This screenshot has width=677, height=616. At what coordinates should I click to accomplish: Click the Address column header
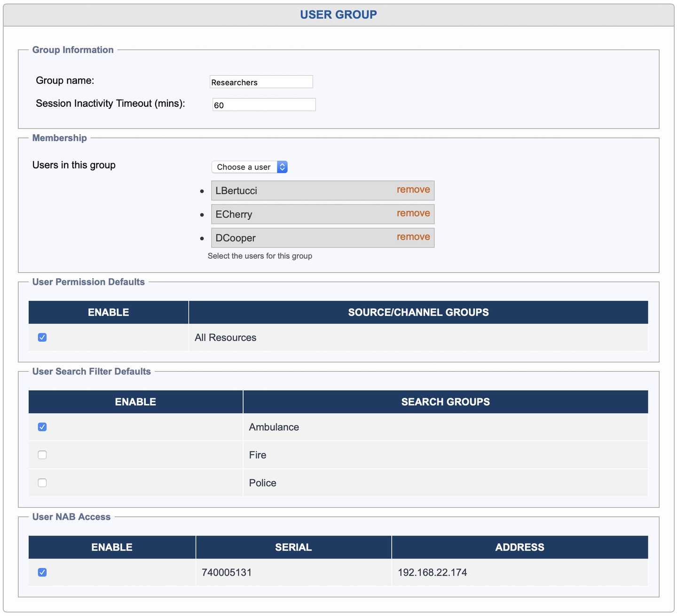(520, 547)
